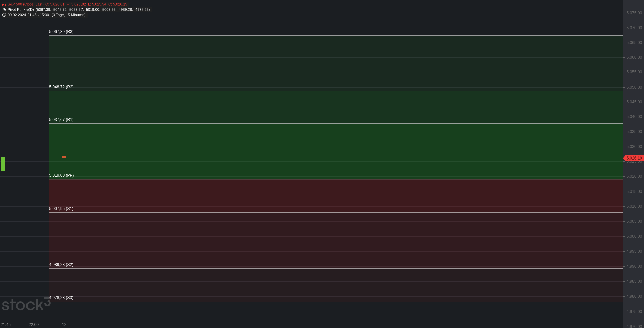
Task: Click the small orange-red candle at 12
Action: point(64,157)
